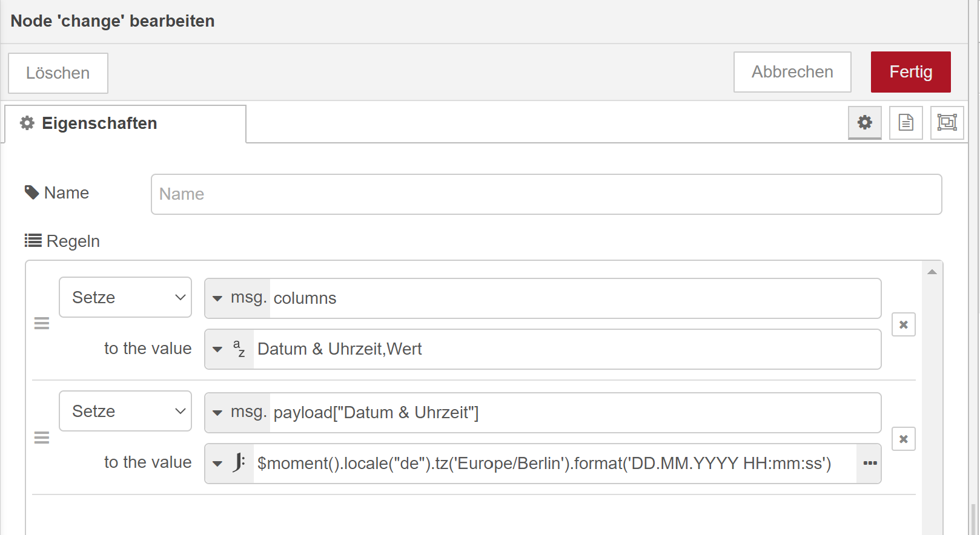Click the Löschen button

click(58, 73)
